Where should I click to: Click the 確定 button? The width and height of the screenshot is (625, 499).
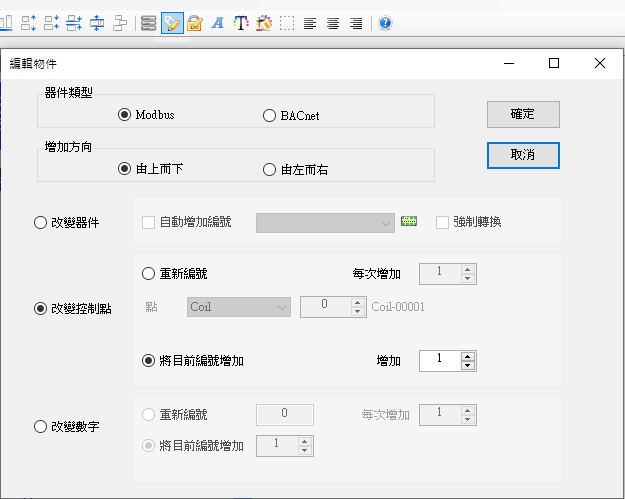[x=523, y=114]
